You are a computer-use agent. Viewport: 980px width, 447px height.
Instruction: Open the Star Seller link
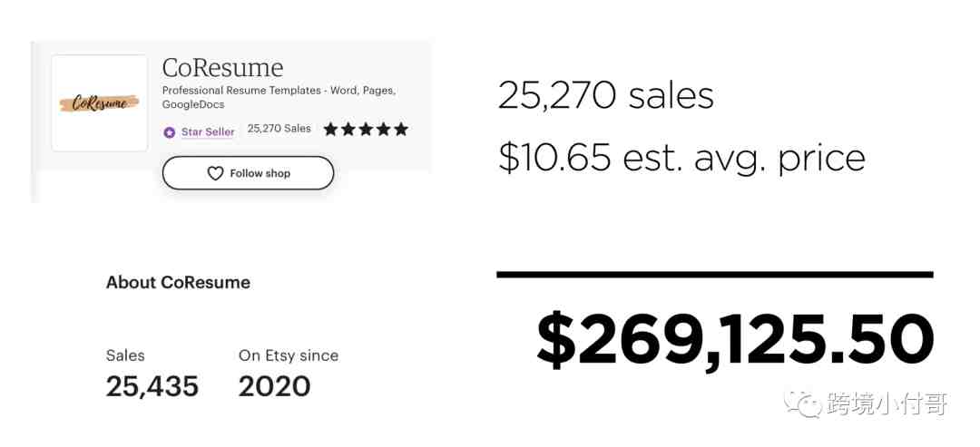click(x=208, y=131)
